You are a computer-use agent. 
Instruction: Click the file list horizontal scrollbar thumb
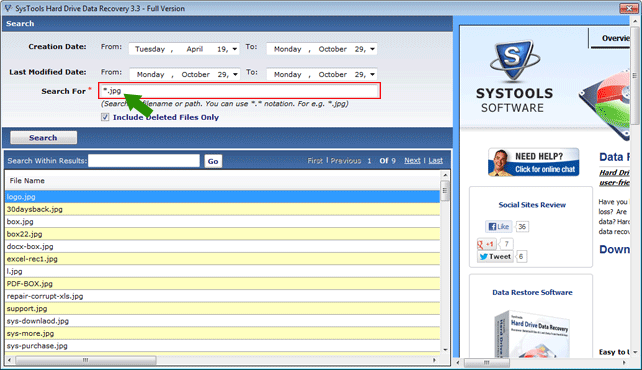click(x=85, y=360)
